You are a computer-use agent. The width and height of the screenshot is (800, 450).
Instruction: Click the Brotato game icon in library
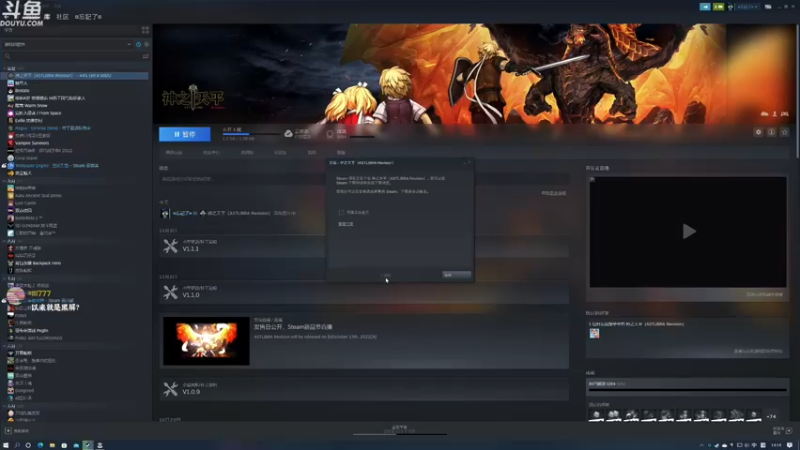coord(10,90)
